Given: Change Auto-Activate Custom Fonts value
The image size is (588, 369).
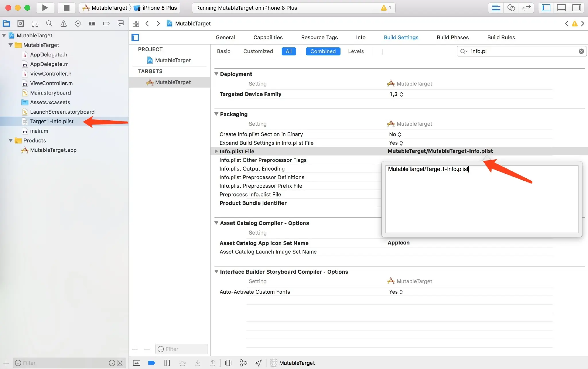Looking at the screenshot, I should 396,292.
